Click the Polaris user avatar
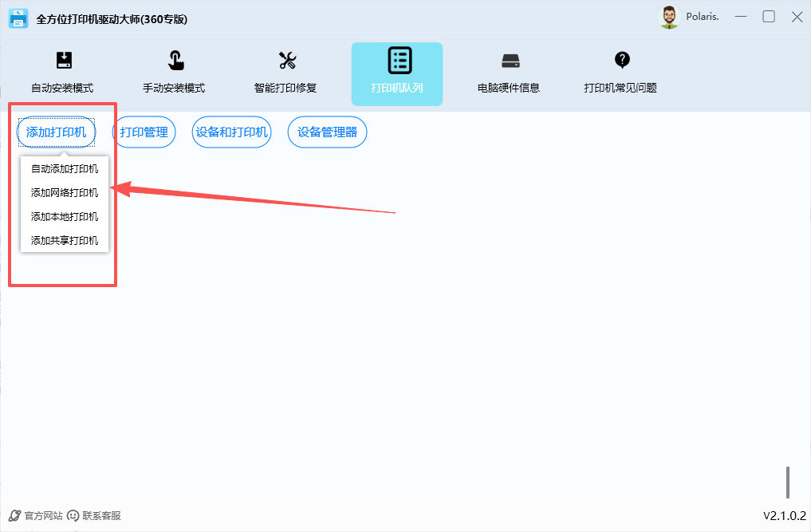This screenshot has height=532, width=811. [669, 17]
